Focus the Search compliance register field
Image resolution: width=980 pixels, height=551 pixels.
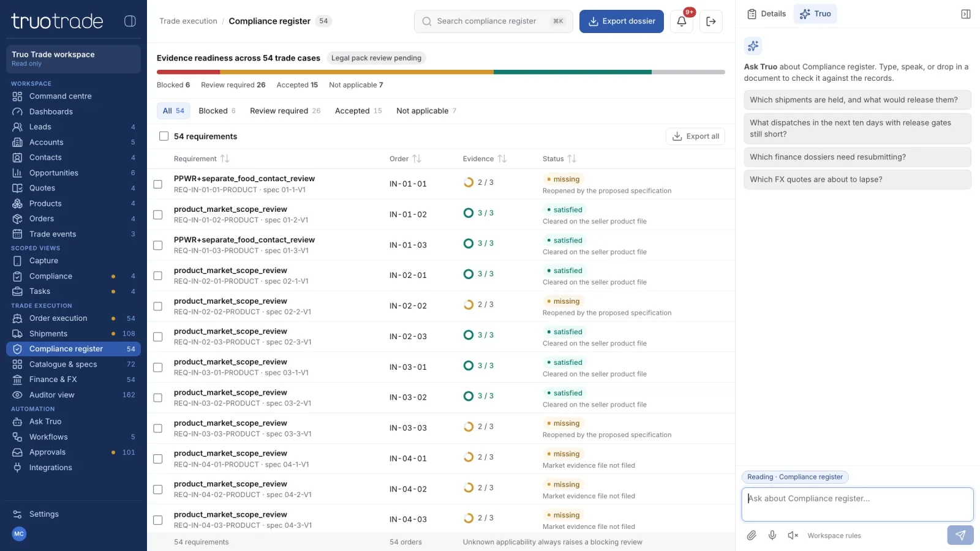pyautogui.click(x=494, y=21)
